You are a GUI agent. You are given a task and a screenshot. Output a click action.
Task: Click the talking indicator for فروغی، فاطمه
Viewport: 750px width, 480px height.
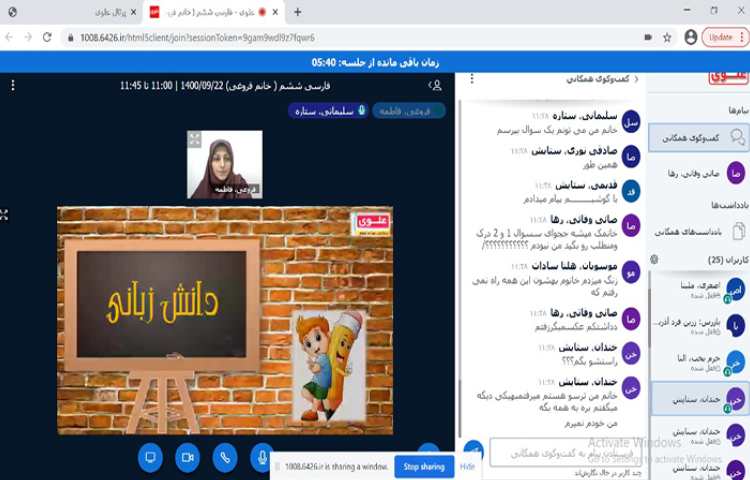point(408,111)
